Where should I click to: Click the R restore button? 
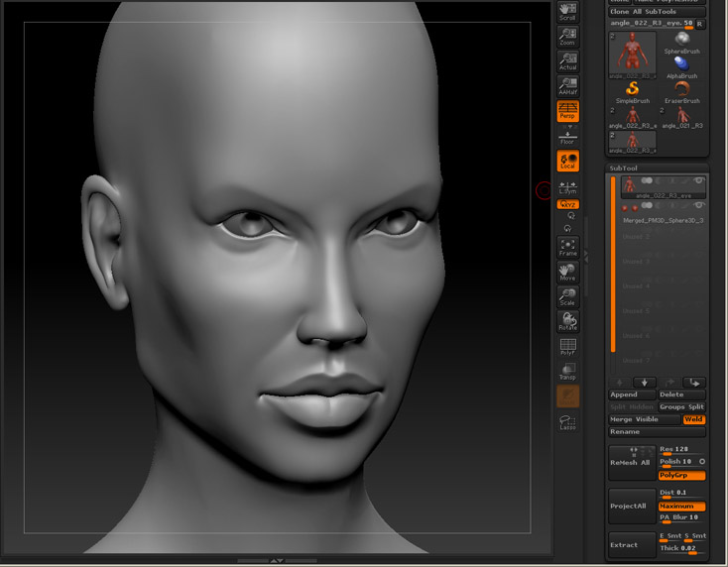tap(700, 24)
